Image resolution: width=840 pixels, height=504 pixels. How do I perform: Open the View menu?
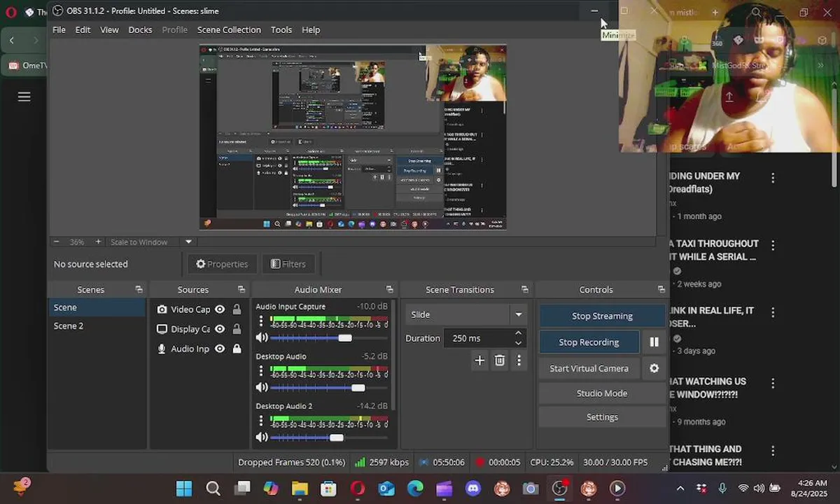tap(109, 29)
